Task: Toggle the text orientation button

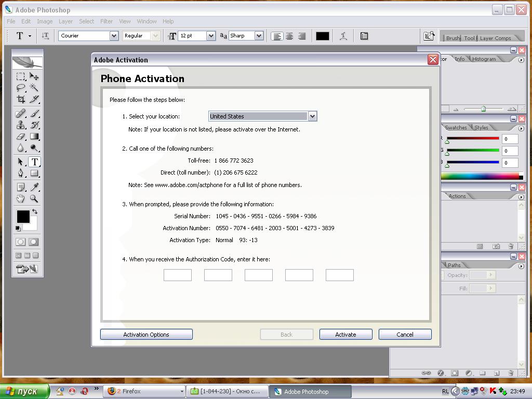Action: tap(45, 36)
